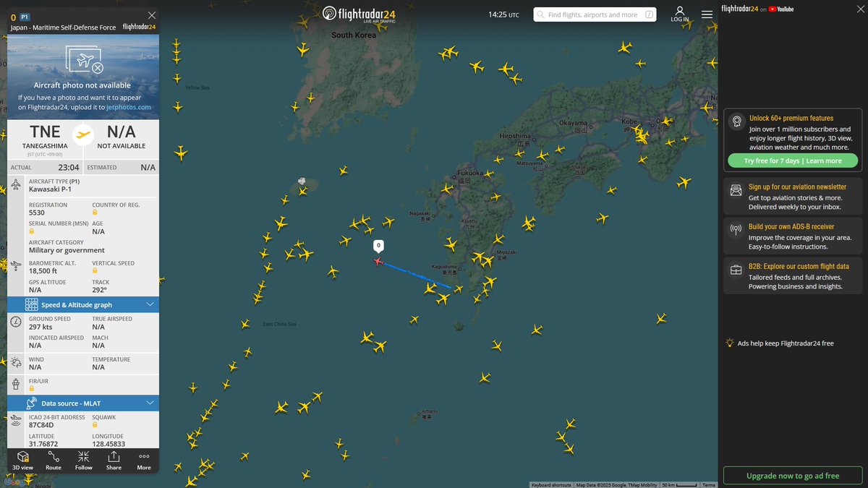Click the Log In user icon
Image resolution: width=868 pixels, height=488 pixels.
click(x=680, y=14)
